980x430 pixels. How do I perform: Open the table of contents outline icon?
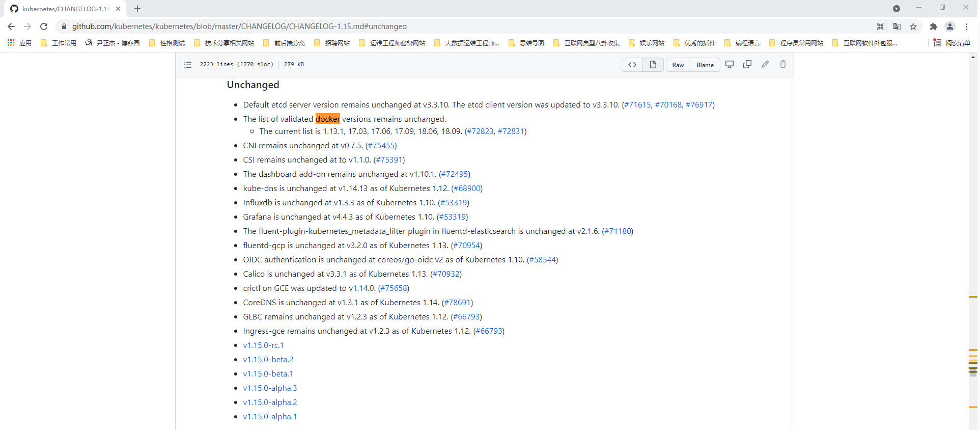[188, 65]
